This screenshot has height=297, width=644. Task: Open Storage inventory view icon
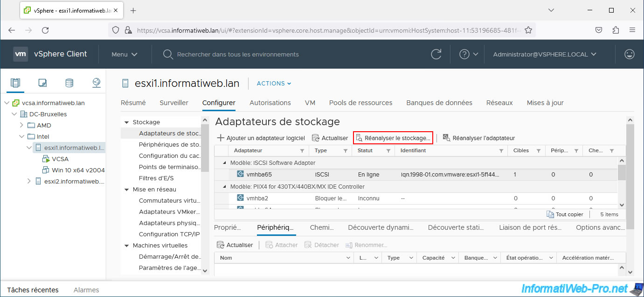[69, 83]
